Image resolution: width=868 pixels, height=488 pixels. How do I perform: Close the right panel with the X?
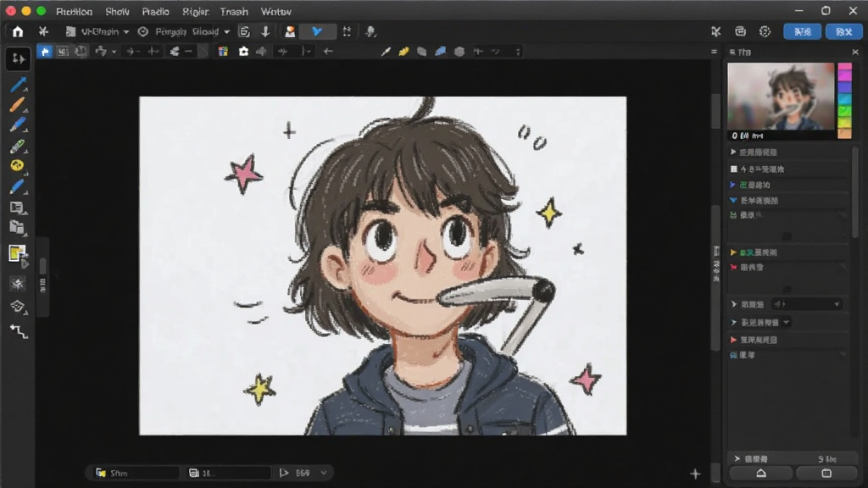point(855,52)
